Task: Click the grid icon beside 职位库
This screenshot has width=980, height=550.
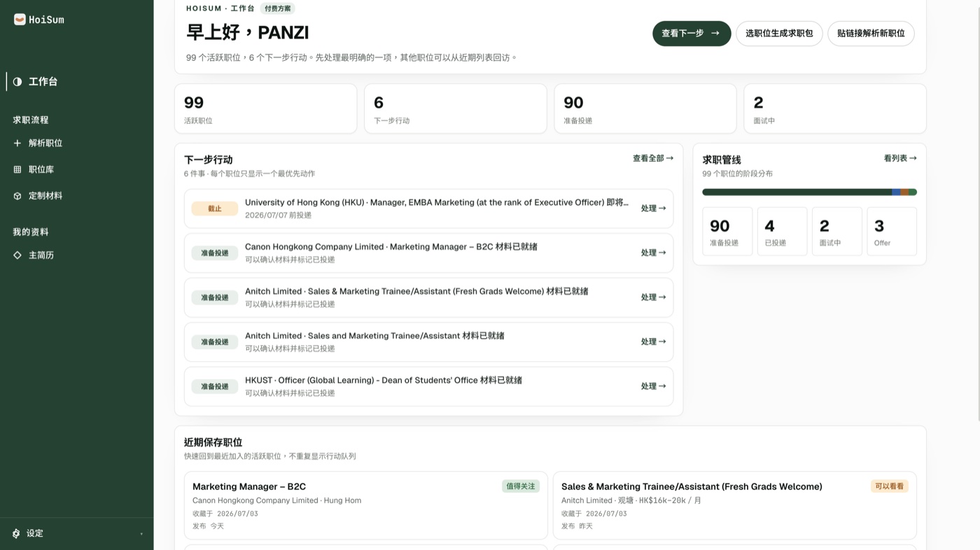Action: point(17,169)
